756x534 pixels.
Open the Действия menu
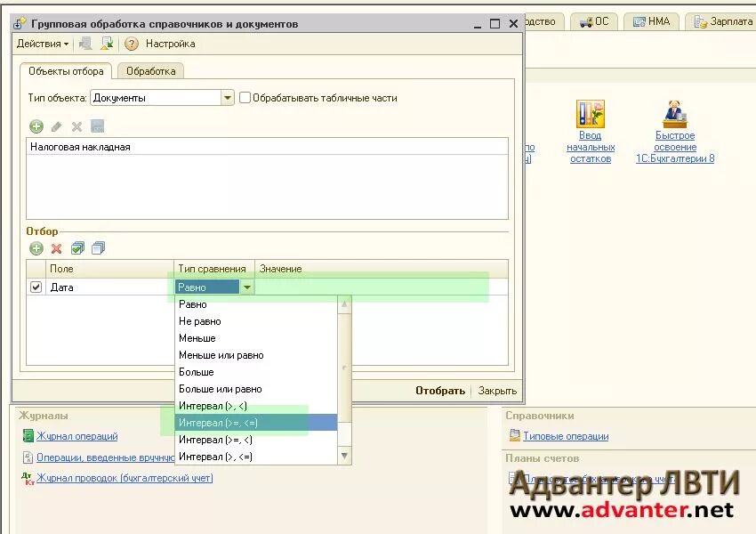click(x=43, y=44)
